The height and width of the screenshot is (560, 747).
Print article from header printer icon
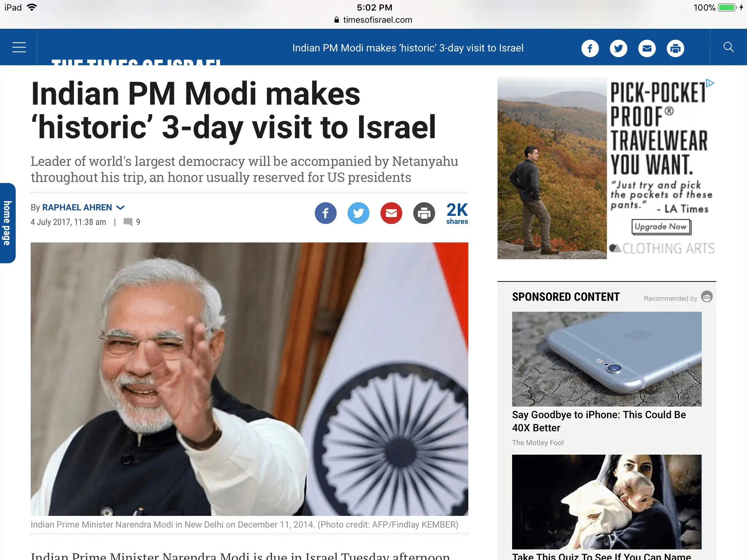coord(675,48)
